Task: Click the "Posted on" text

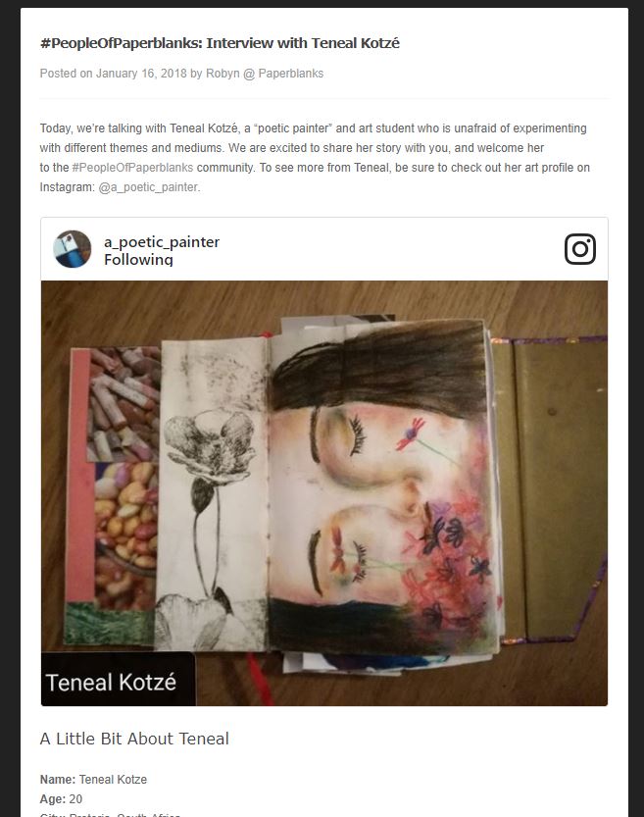Action: pos(67,74)
